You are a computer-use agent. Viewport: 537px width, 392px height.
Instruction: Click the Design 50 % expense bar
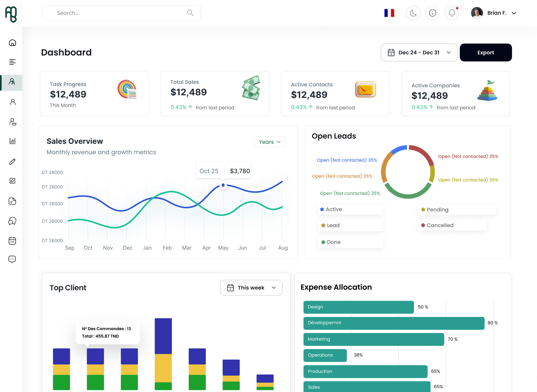pyautogui.click(x=359, y=307)
